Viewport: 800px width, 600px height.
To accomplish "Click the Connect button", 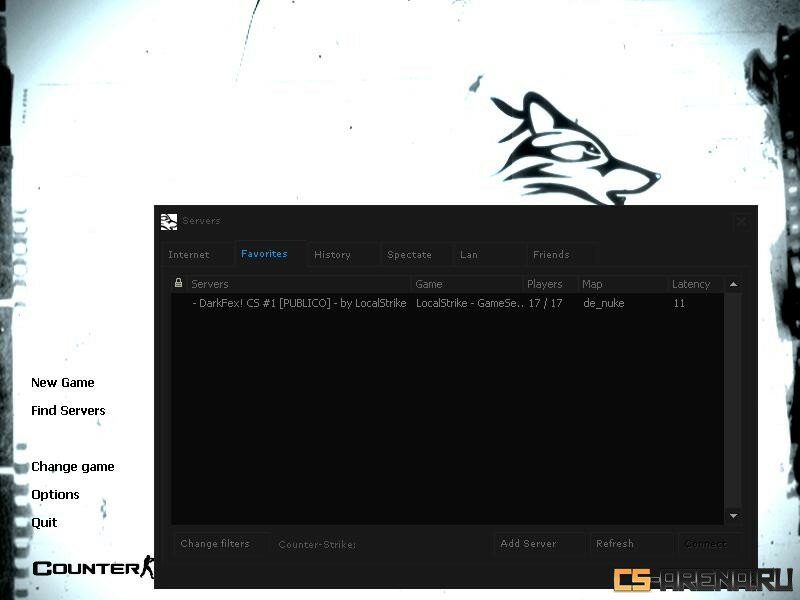I will (x=706, y=544).
